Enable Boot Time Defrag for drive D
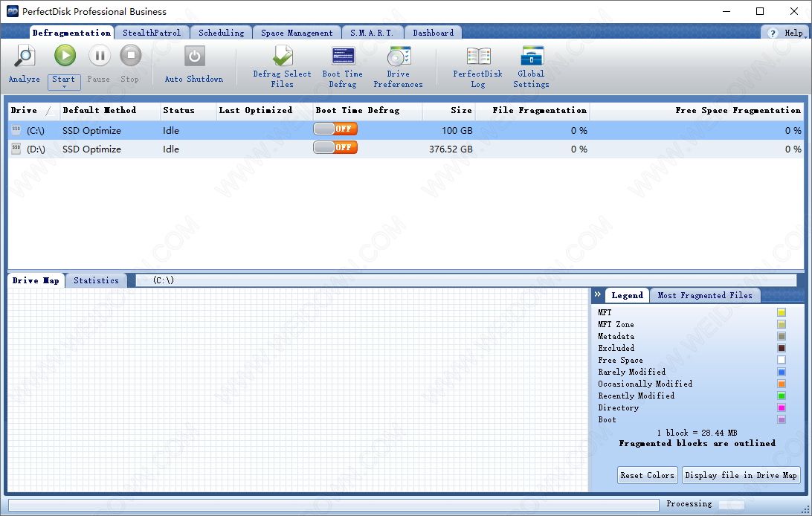Screen dimensions: 812x516 (335, 147)
